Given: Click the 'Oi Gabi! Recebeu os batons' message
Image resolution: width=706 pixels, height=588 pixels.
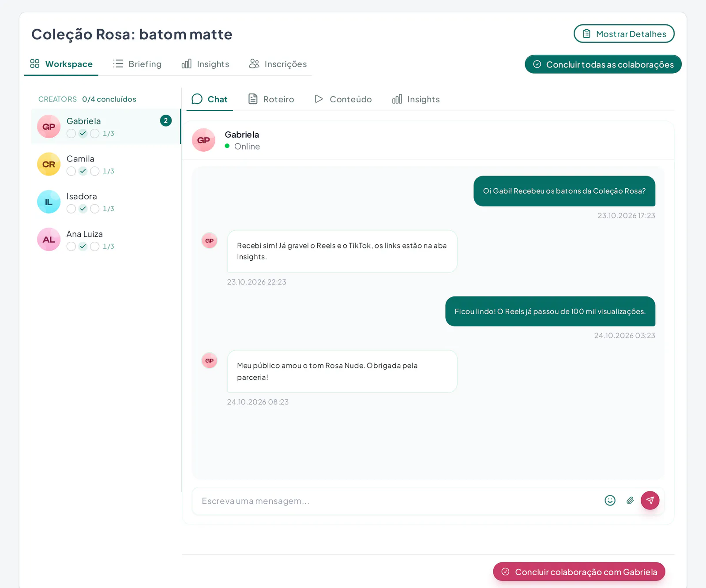Looking at the screenshot, I should (564, 191).
